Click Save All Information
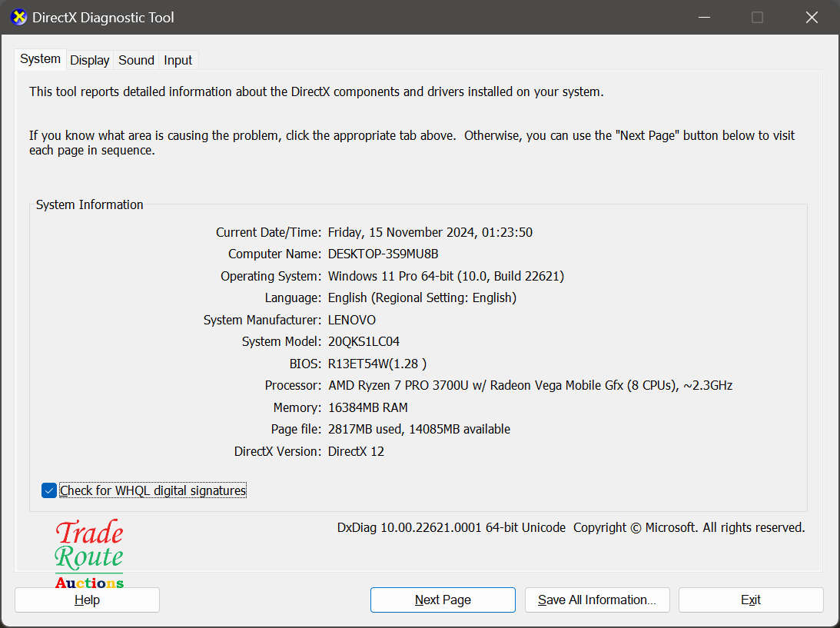Screen dimensions: 840x628 [x=597, y=600]
